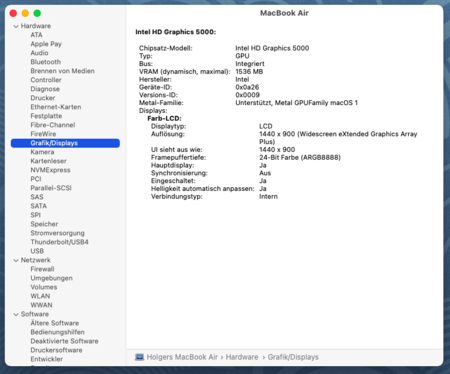The height and width of the screenshot is (374, 450).
Task: Select SPI in the hardware list
Action: tap(35, 215)
